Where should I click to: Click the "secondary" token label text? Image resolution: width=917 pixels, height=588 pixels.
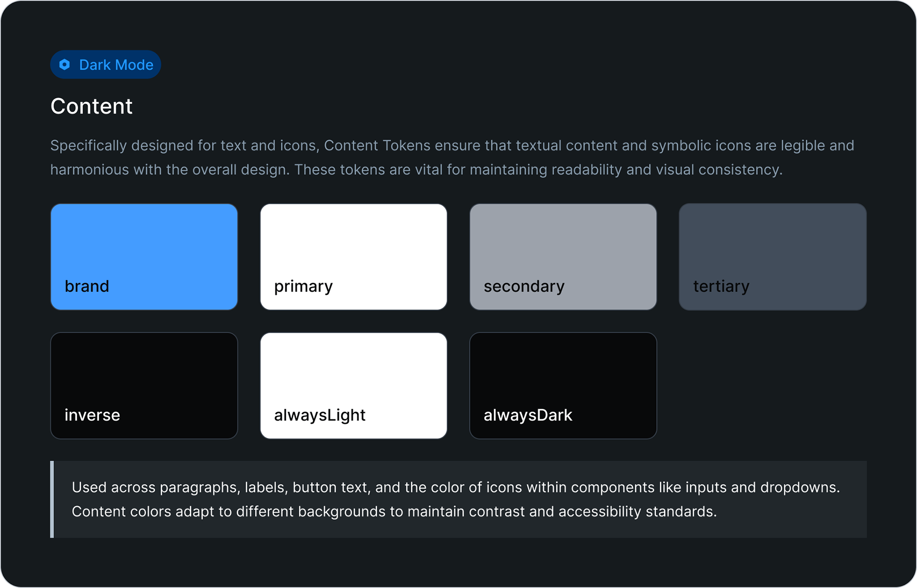[x=524, y=286]
